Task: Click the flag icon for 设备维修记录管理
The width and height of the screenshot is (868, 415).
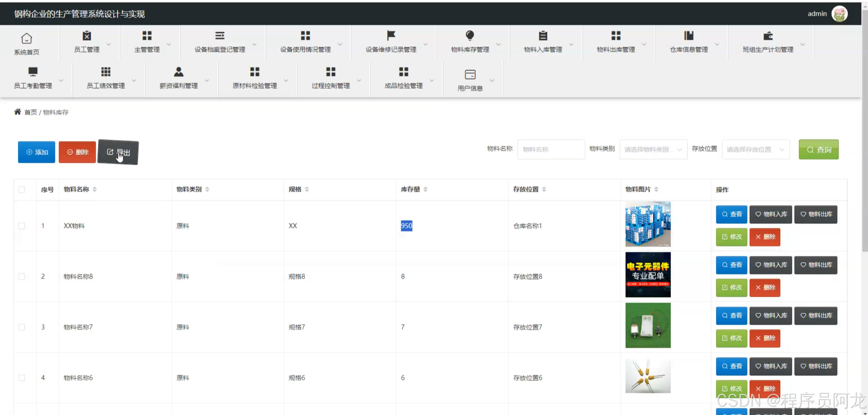Action: coord(391,35)
